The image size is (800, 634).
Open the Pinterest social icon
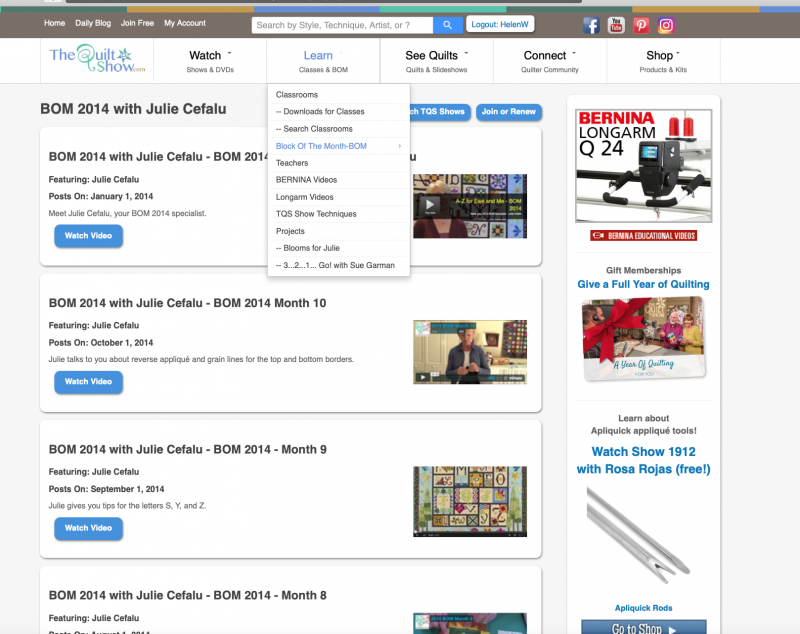point(641,26)
